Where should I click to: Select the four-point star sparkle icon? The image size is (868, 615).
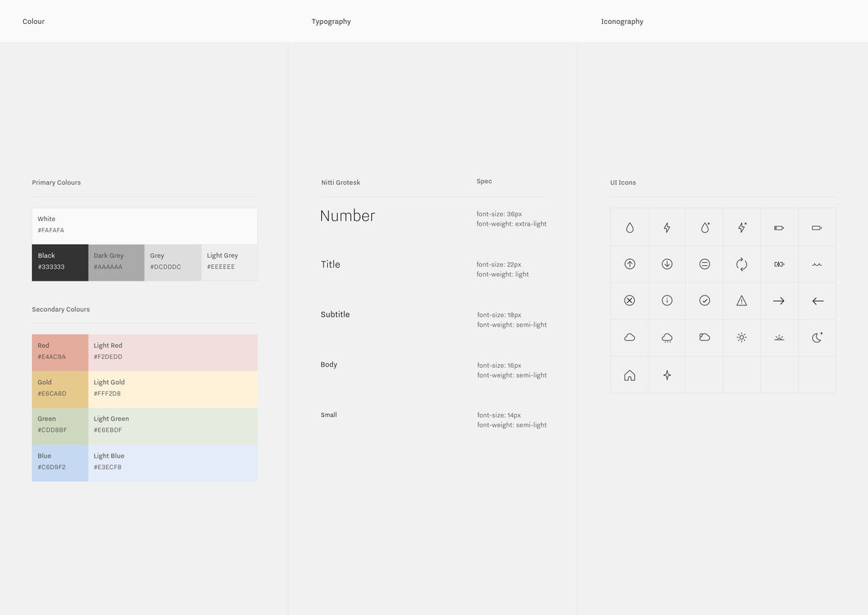pyautogui.click(x=667, y=375)
